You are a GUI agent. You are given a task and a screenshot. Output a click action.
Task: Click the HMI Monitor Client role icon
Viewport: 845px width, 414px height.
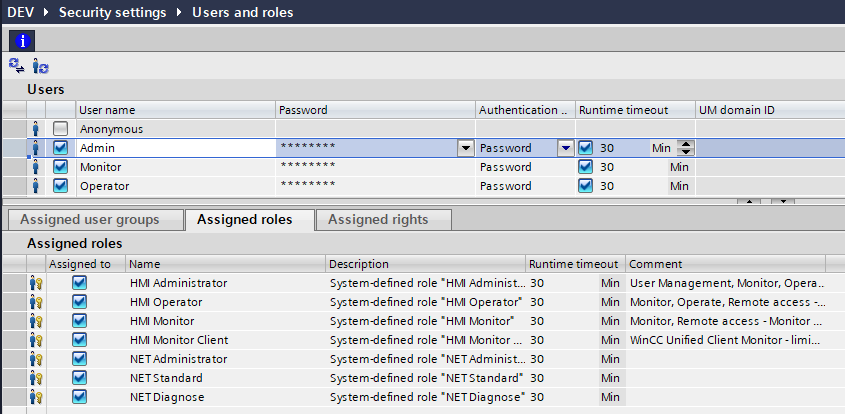36,340
